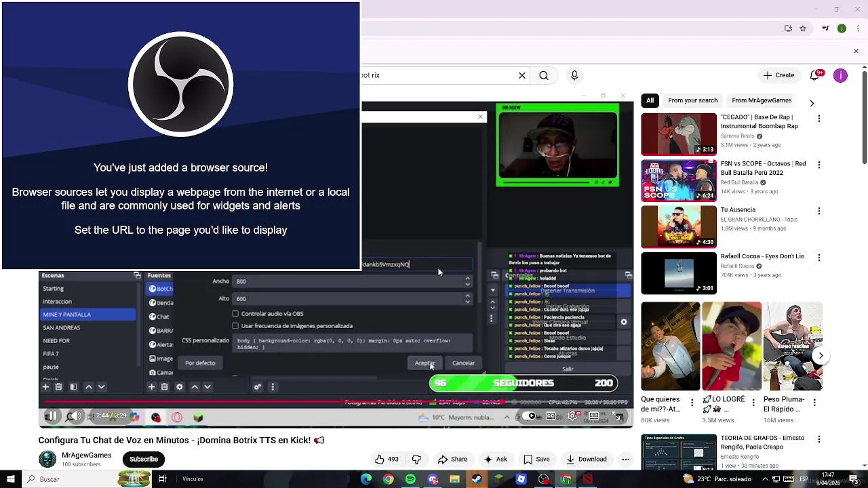Open MrAgewGames channel avatar
Image resolution: width=868 pixels, height=488 pixels.
tap(47, 459)
